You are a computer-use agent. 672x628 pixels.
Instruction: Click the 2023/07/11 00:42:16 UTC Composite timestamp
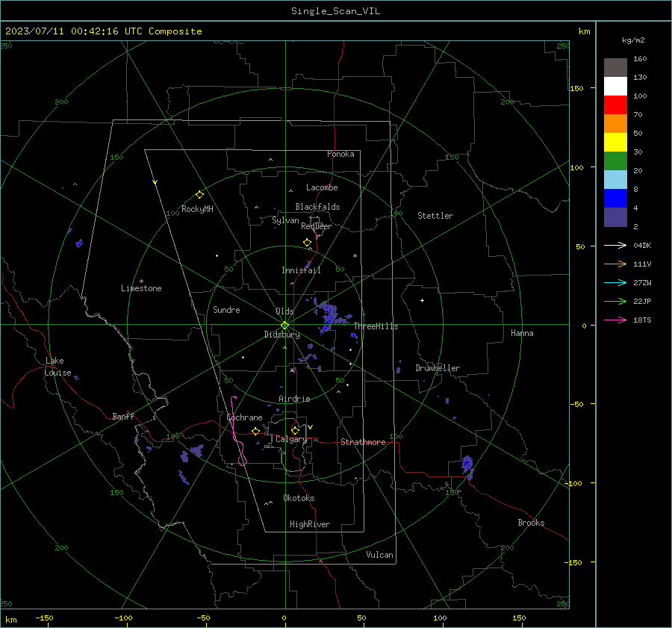coord(103,31)
